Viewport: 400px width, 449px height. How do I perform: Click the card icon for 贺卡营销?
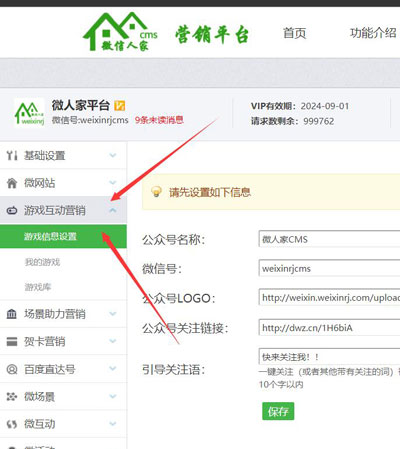(12, 341)
